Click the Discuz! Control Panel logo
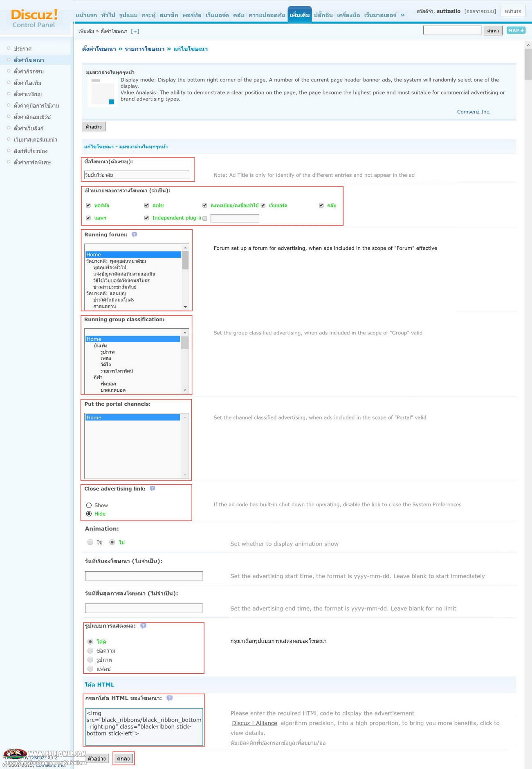This screenshot has width=532, height=769. (34, 18)
